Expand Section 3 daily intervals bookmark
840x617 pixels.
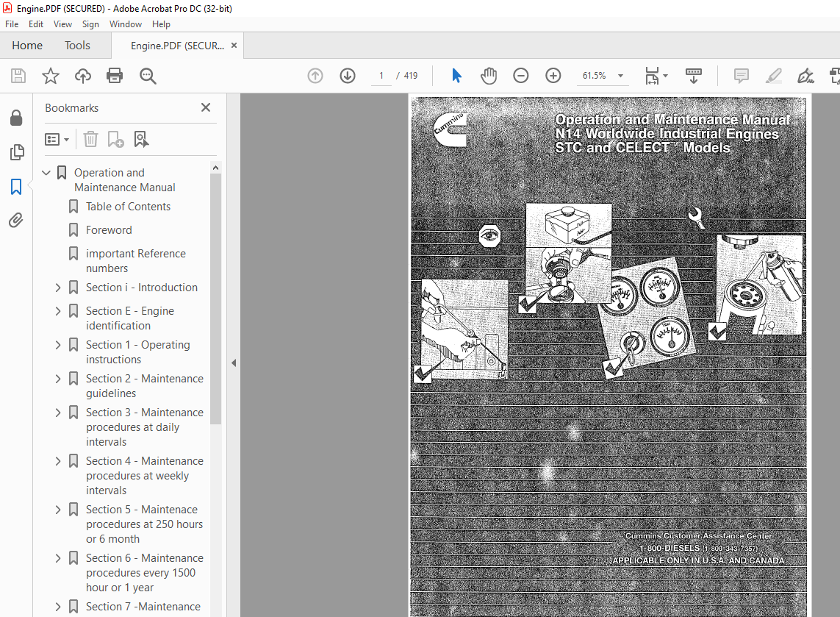pyautogui.click(x=58, y=413)
